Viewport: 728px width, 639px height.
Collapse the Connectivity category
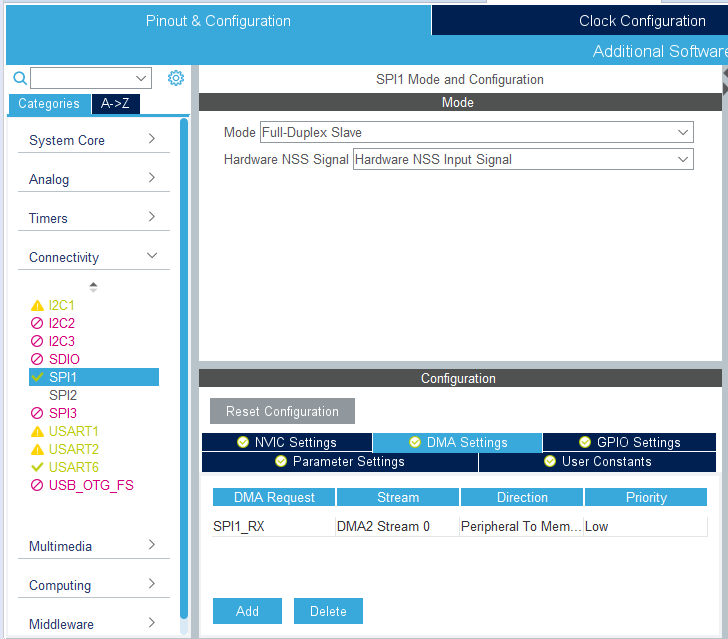point(93,257)
